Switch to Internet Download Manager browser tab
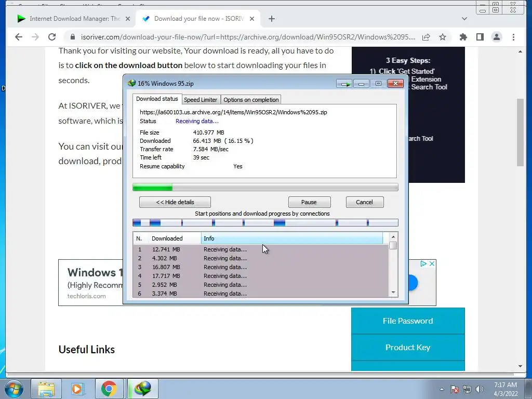This screenshot has width=532, height=399. [69, 19]
